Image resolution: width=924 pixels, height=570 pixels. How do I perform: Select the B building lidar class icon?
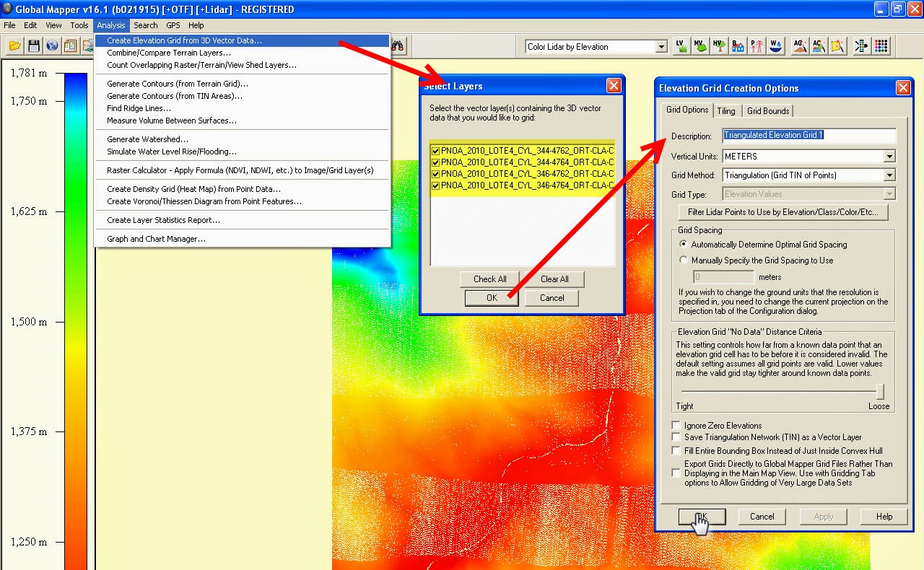tap(738, 46)
